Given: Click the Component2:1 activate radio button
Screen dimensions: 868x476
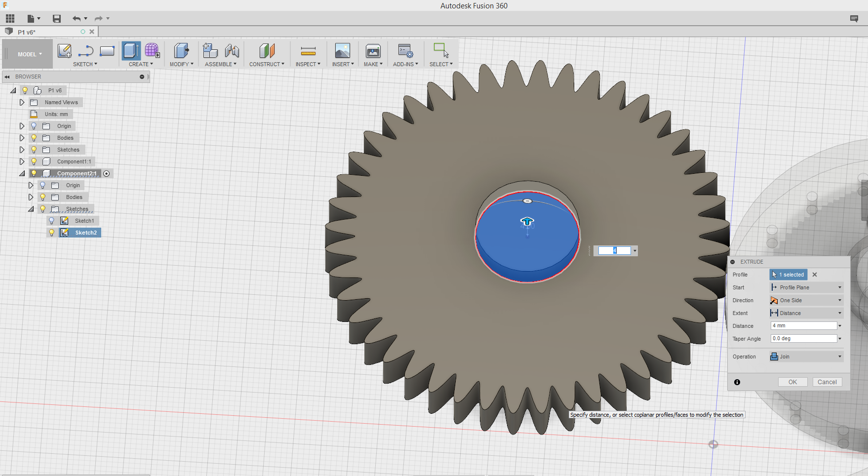Looking at the screenshot, I should (107, 173).
